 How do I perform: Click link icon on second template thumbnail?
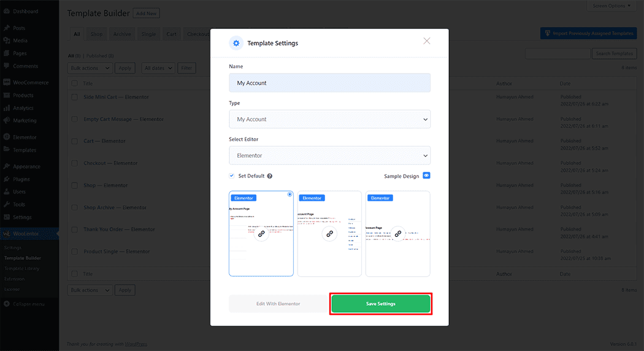[329, 234]
